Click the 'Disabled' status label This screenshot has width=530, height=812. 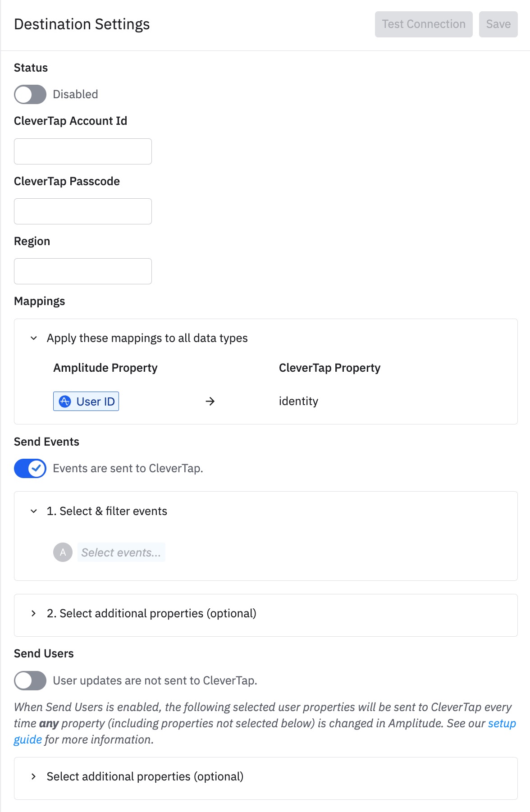[x=75, y=94]
